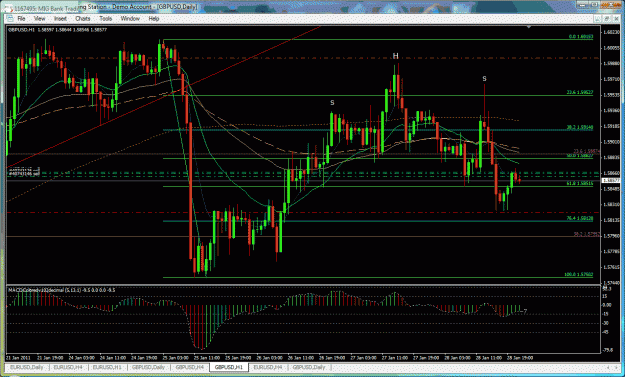Switch to the EURUSD,H1 chart tab
This screenshot has width=625, height=377.
click(x=107, y=367)
